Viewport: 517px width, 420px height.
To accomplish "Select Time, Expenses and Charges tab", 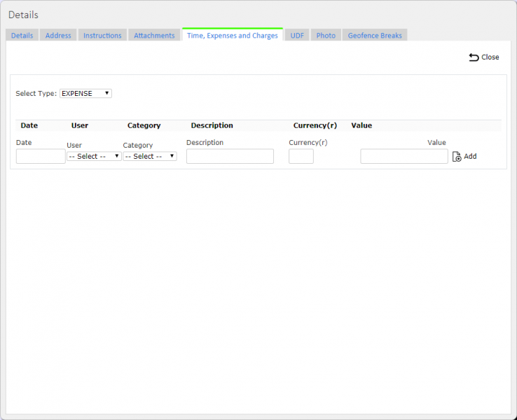I will (233, 35).
